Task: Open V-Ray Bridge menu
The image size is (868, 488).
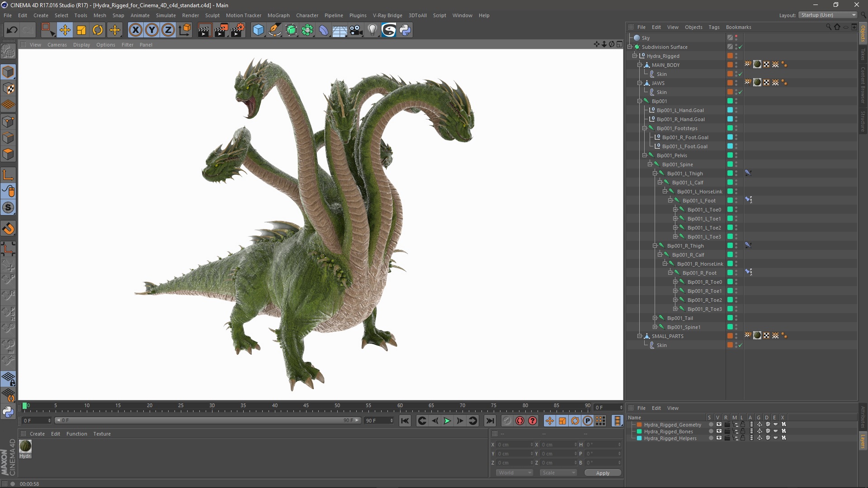Action: point(387,15)
